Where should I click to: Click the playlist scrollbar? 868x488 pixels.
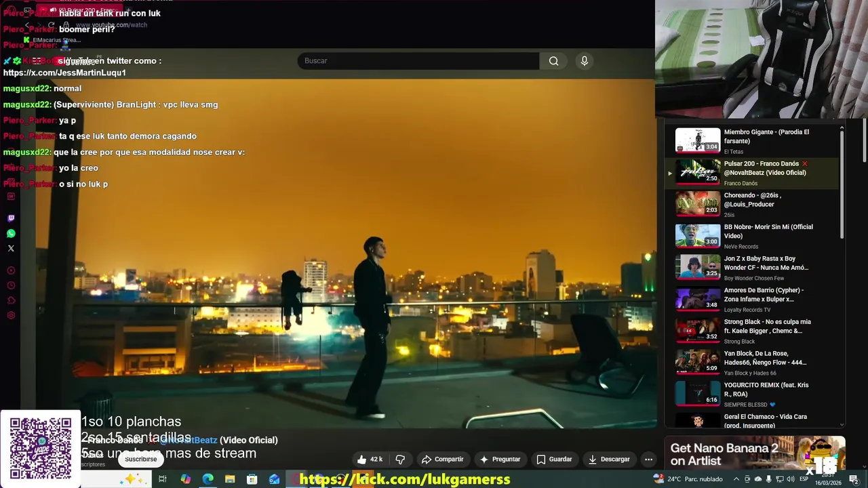842,183
